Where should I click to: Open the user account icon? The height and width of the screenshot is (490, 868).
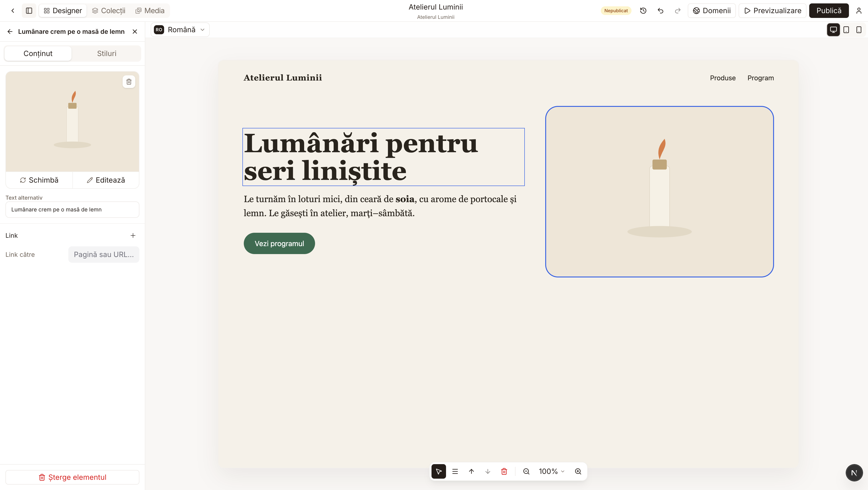[858, 11]
